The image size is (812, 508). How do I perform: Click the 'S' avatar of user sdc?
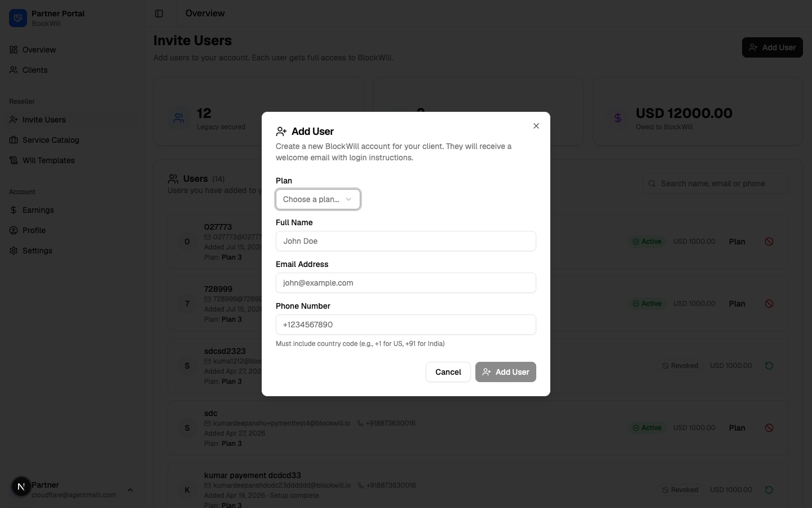pyautogui.click(x=187, y=428)
